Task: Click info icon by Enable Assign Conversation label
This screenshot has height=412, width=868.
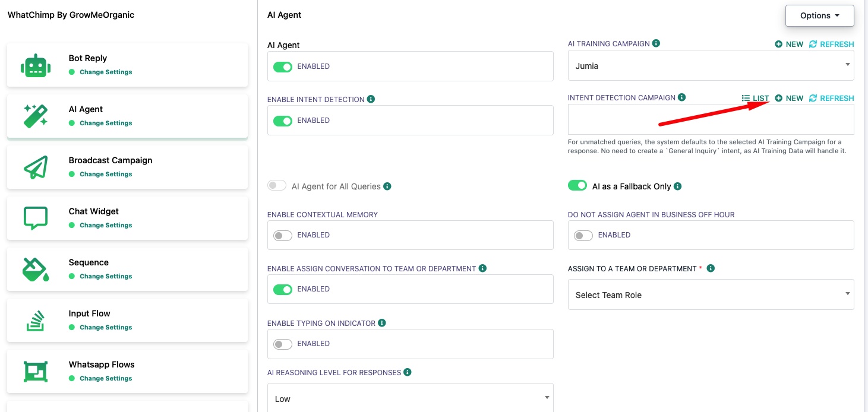Action: click(482, 268)
